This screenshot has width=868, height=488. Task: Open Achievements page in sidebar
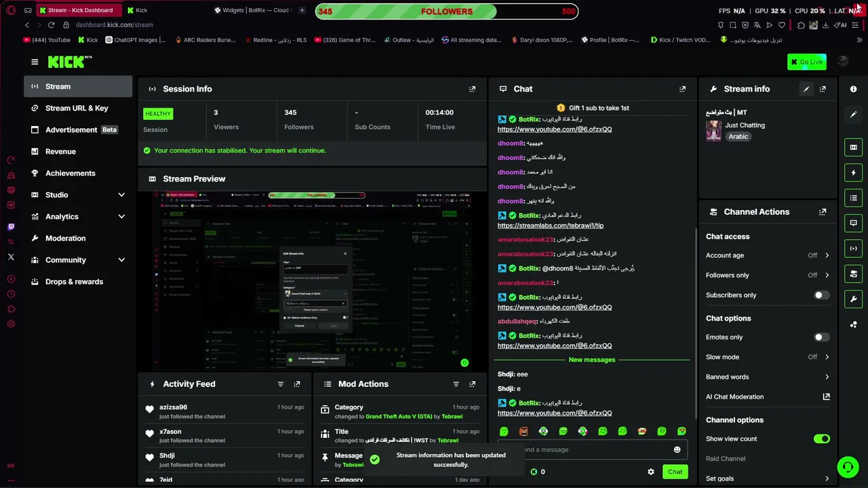(78, 174)
